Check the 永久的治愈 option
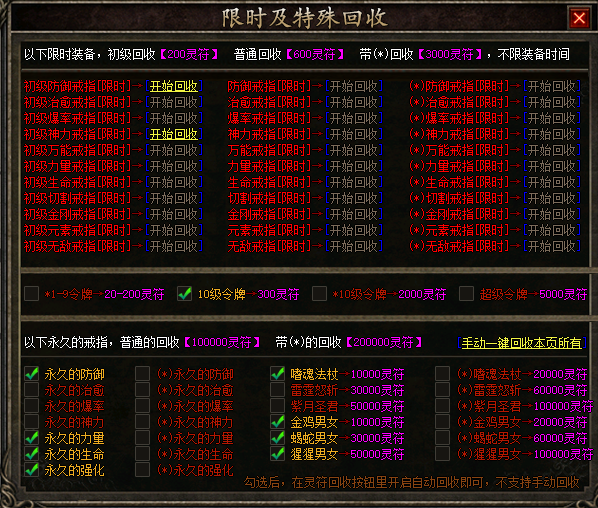The image size is (598, 508). click(32, 390)
